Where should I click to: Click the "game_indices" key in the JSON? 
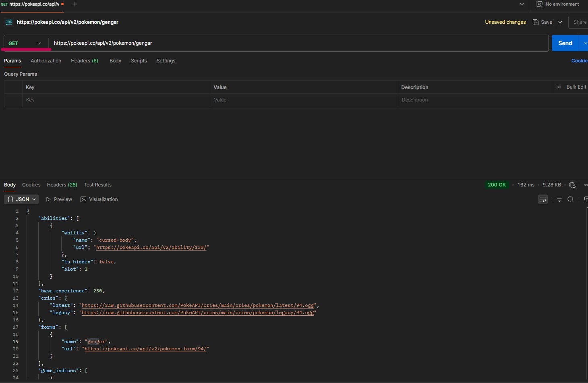[60, 371]
